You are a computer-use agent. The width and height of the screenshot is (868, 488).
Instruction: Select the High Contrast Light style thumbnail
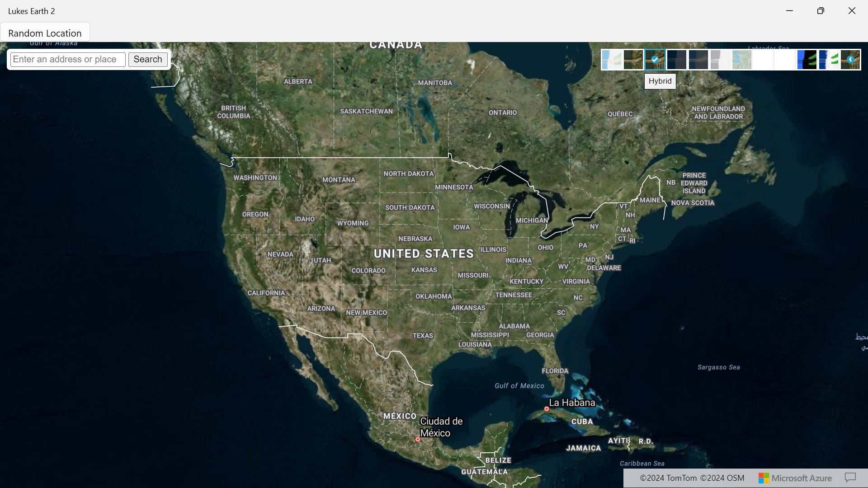coord(829,60)
